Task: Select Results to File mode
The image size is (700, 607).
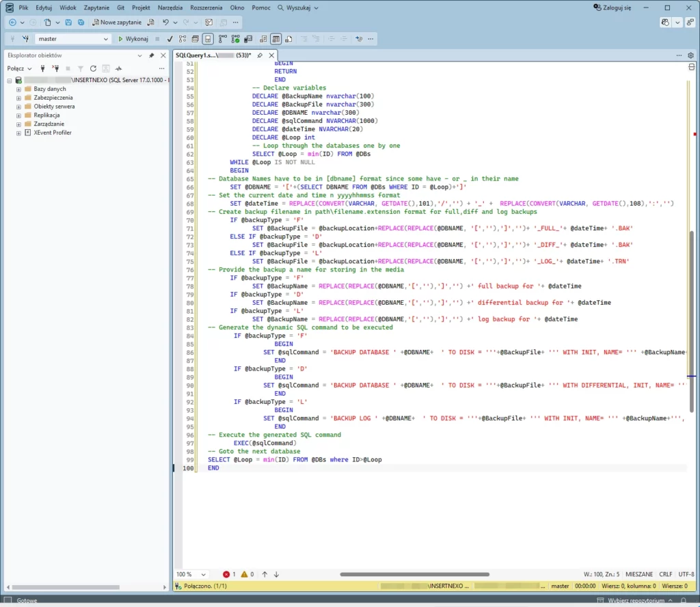Action: [x=289, y=39]
